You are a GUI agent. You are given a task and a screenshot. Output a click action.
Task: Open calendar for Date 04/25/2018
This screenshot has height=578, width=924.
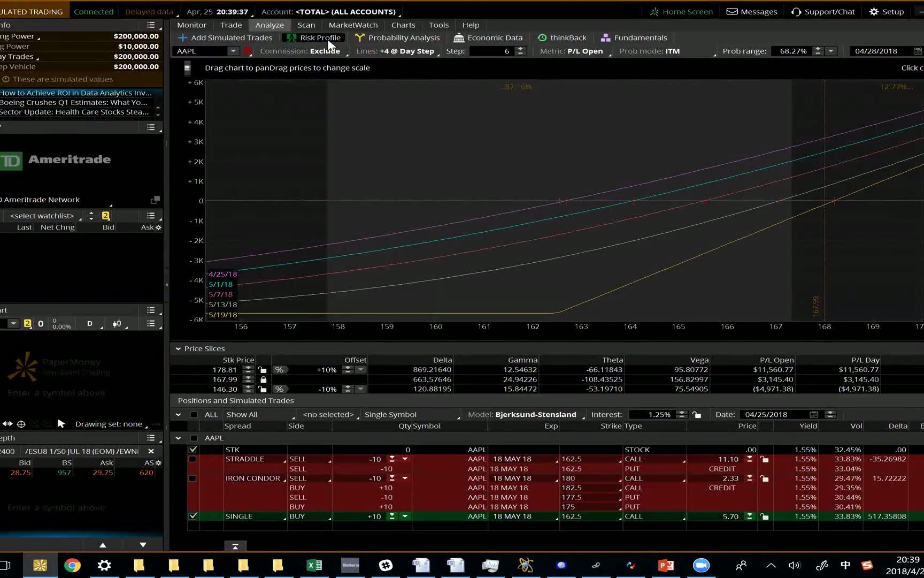(x=813, y=414)
